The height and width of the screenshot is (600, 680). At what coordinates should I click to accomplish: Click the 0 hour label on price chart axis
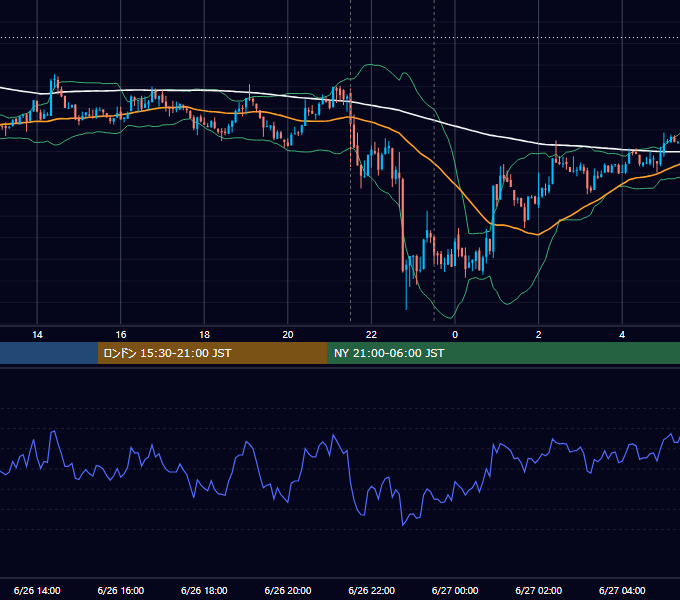(x=455, y=335)
